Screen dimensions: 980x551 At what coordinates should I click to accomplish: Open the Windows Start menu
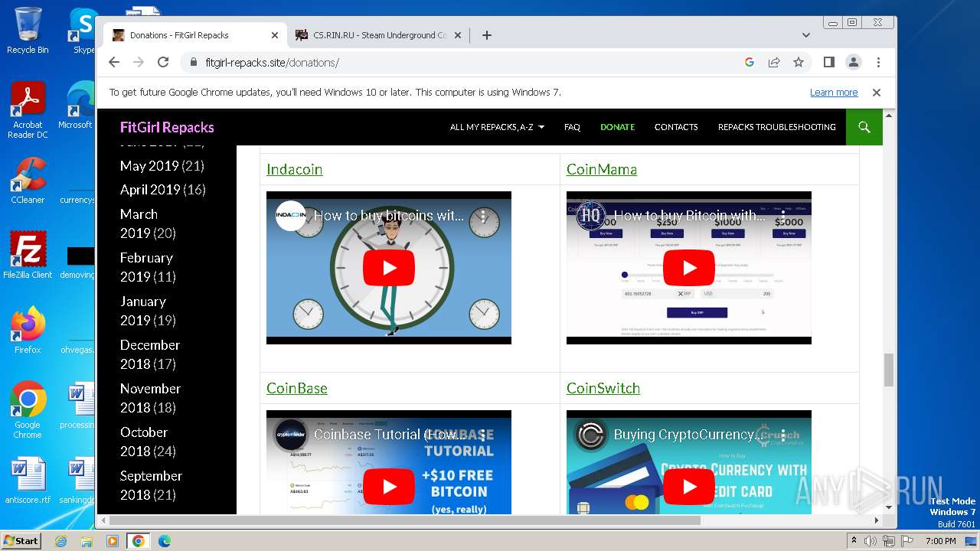(21, 540)
